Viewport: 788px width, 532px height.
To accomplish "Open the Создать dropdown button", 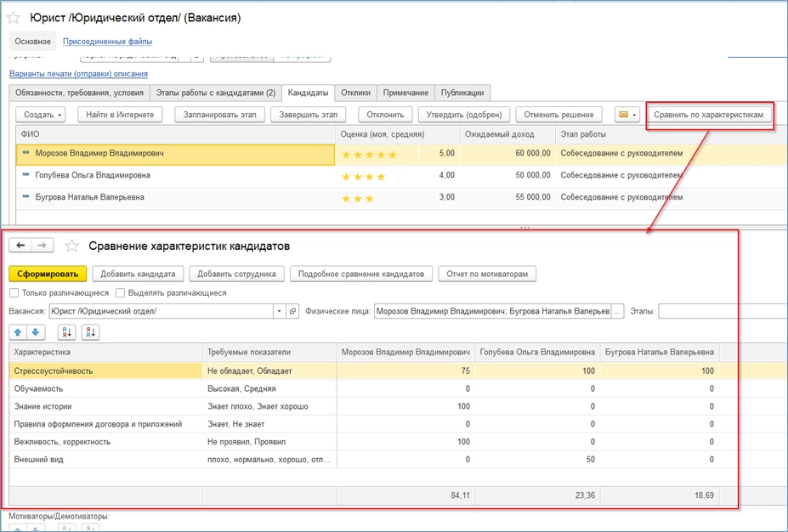I will (x=43, y=114).
